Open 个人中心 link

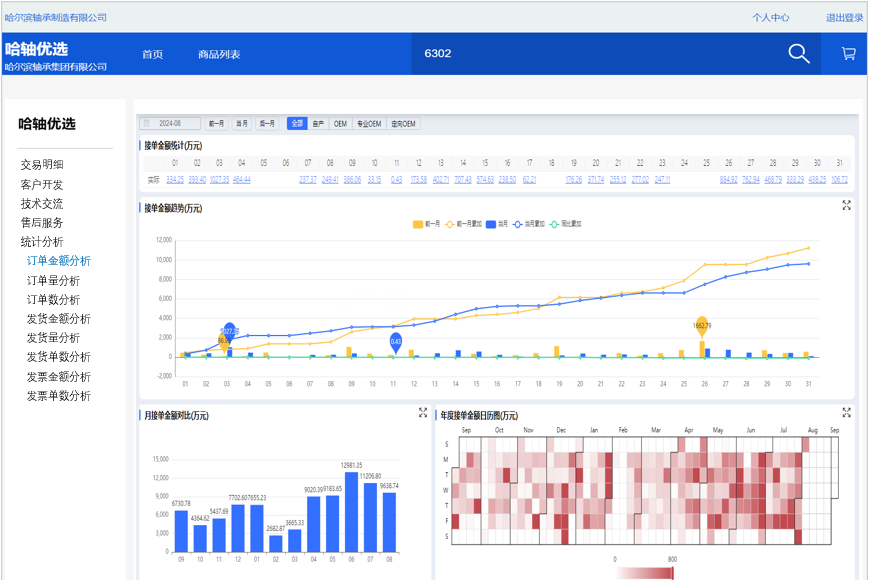pos(770,18)
